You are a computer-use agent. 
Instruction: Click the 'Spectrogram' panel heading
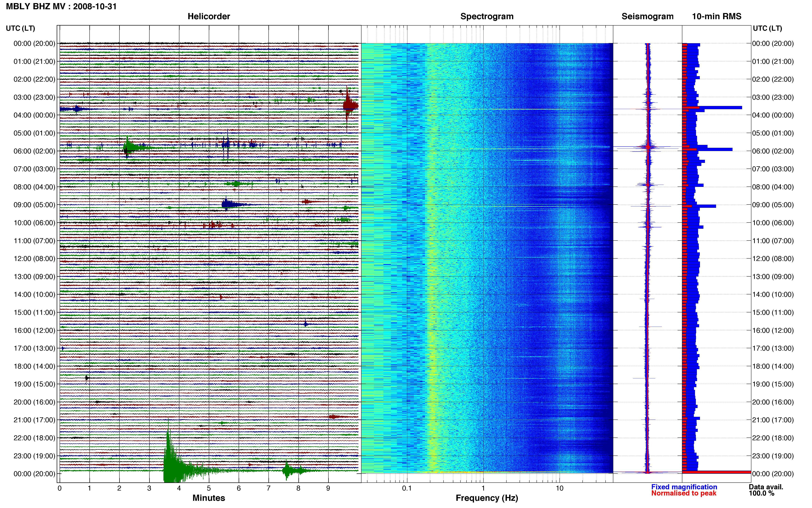(x=487, y=16)
